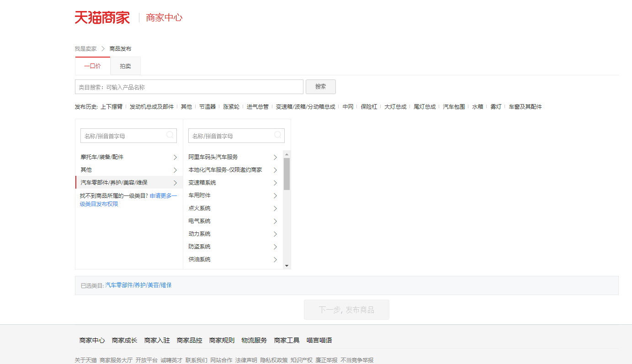The image size is (632, 364).
Task: Click search magnifier in second category column
Action: click(x=278, y=135)
